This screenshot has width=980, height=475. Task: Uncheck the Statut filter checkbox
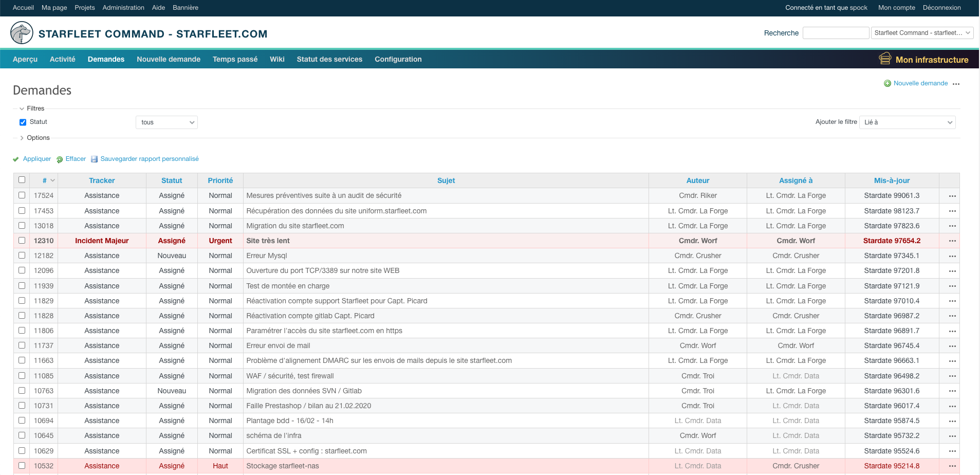coord(23,122)
